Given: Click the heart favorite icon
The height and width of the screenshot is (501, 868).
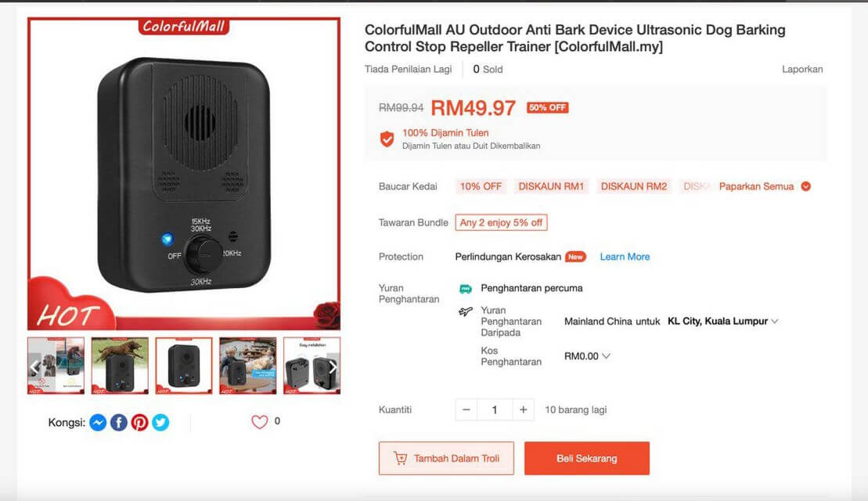Looking at the screenshot, I should [x=260, y=422].
